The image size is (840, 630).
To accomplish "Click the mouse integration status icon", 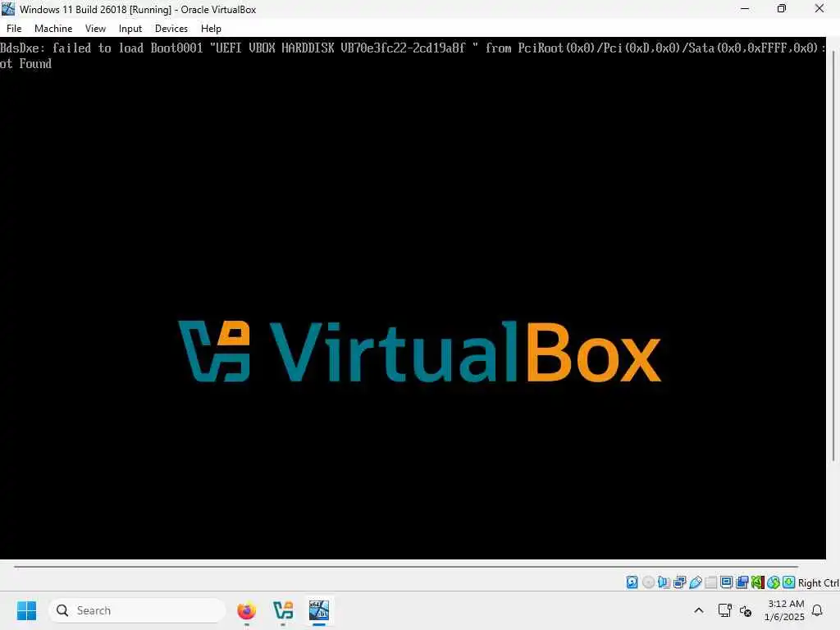I will (x=773, y=582).
